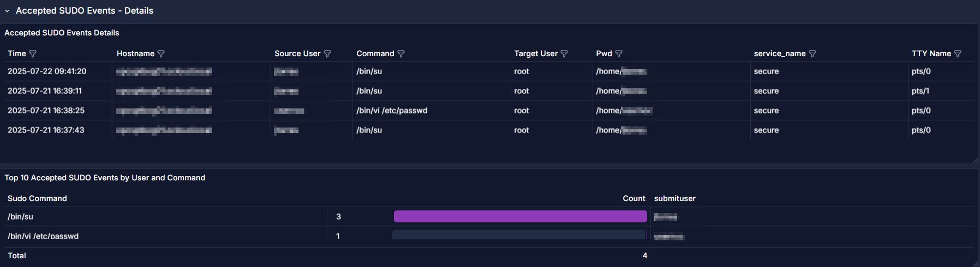Select the 2025-07-22 09:41:20 event row

coord(47,71)
